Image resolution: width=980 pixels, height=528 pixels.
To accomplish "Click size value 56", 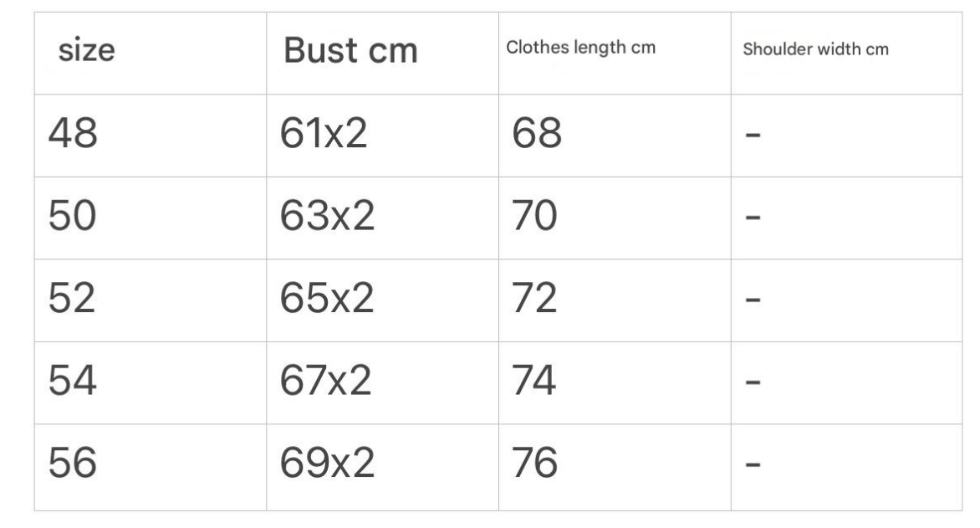I will point(72,464).
